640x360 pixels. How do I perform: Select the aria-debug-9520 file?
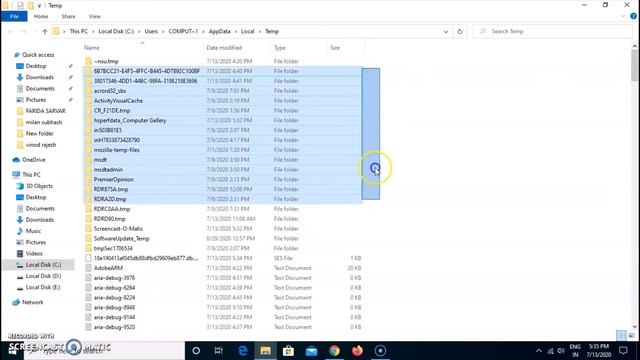point(114,327)
